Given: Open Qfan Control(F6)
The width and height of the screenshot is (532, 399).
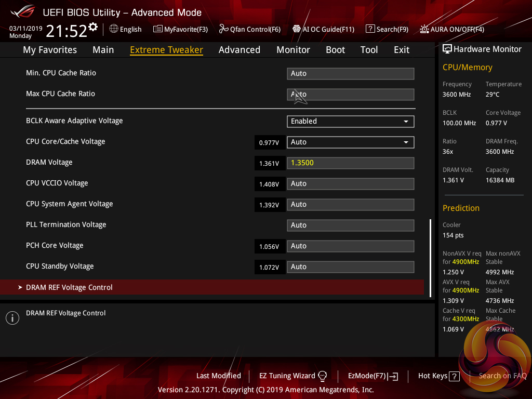Looking at the screenshot, I should point(250,29).
